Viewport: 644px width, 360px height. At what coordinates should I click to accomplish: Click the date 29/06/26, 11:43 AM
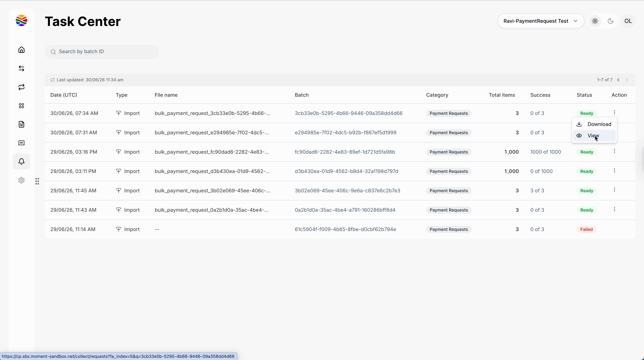(73, 210)
